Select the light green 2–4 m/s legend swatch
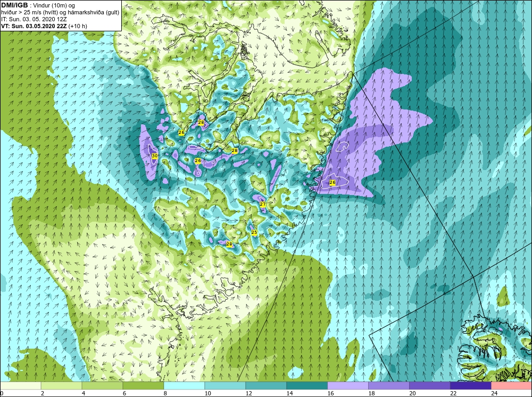Viewport: 532px width, 397px height. point(61,385)
